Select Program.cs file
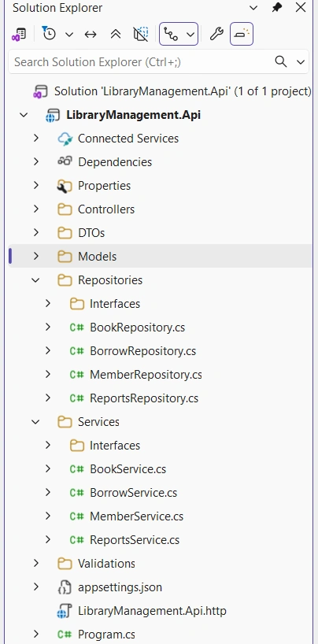The image size is (318, 644). pyautogui.click(x=106, y=634)
